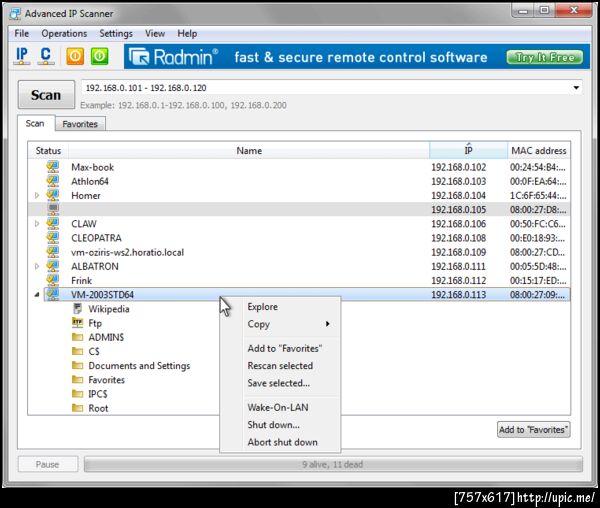Open the View menu

(155, 34)
